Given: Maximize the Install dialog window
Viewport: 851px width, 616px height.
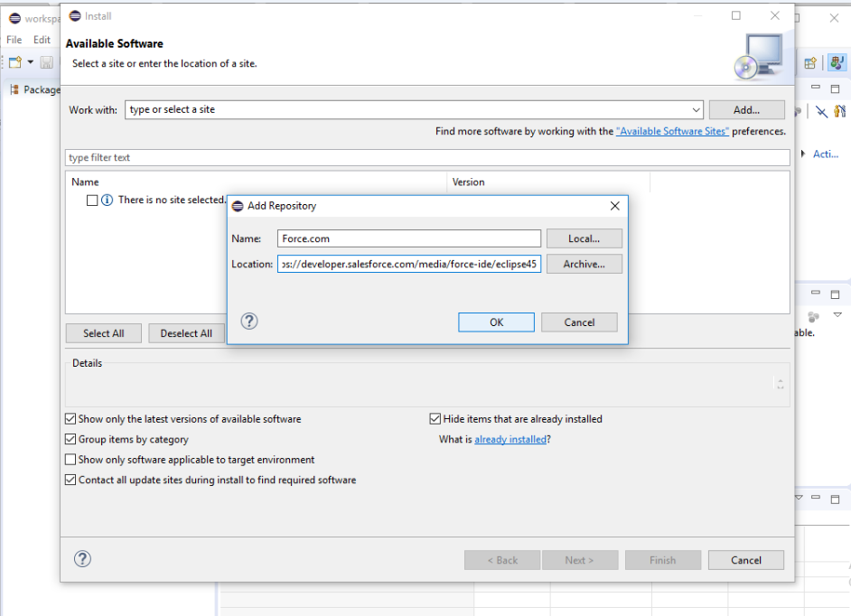Looking at the screenshot, I should [x=736, y=15].
